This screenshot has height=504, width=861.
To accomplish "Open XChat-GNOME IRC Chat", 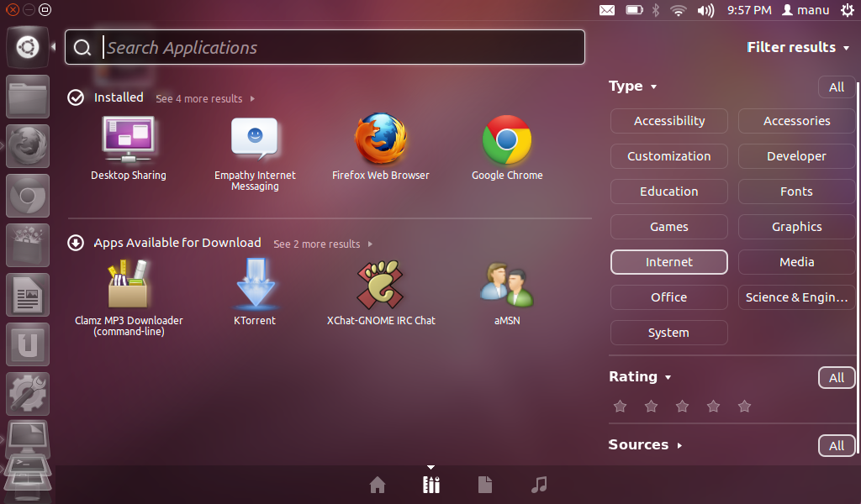I will pyautogui.click(x=380, y=286).
